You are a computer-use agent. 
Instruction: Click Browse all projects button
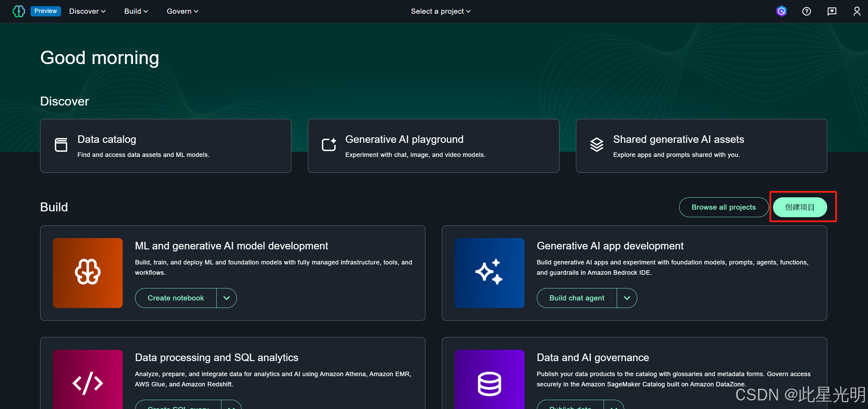pos(723,207)
